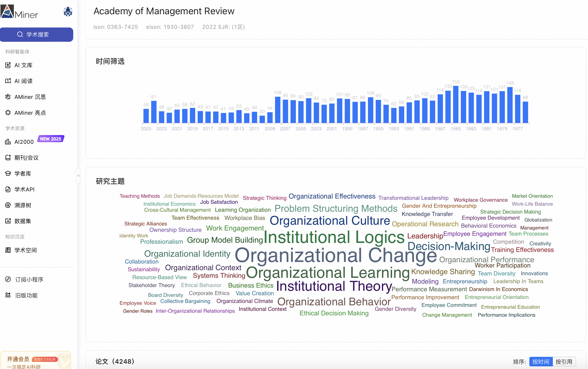Click the Organizational Change topic
Viewport: 588px width, 369px height.
pyautogui.click(x=336, y=255)
